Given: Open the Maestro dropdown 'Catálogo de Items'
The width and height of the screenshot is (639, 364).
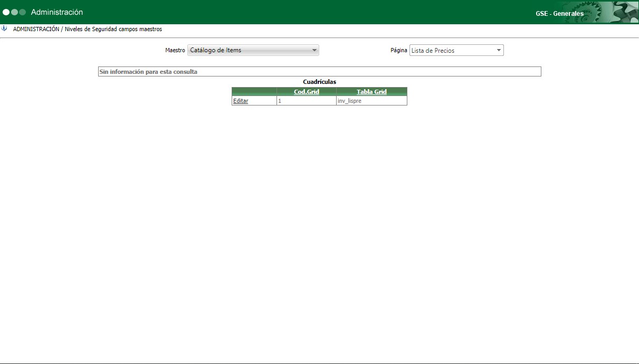Looking at the screenshot, I should coord(253,50).
